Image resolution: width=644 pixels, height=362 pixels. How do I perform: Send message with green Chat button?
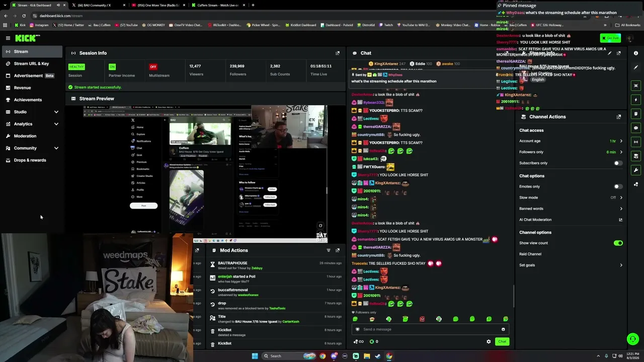(x=502, y=341)
